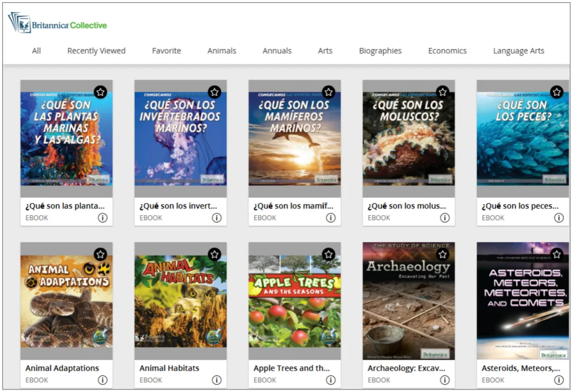The height and width of the screenshot is (392, 572).
Task: Click the 'Asteroids, Meteors,...' title
Action: 521,368
